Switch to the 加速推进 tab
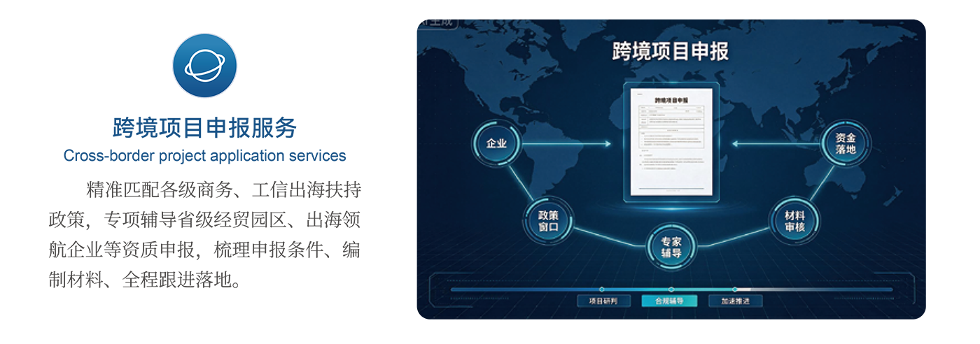Screen dimensions: 980x344 [x=734, y=301]
